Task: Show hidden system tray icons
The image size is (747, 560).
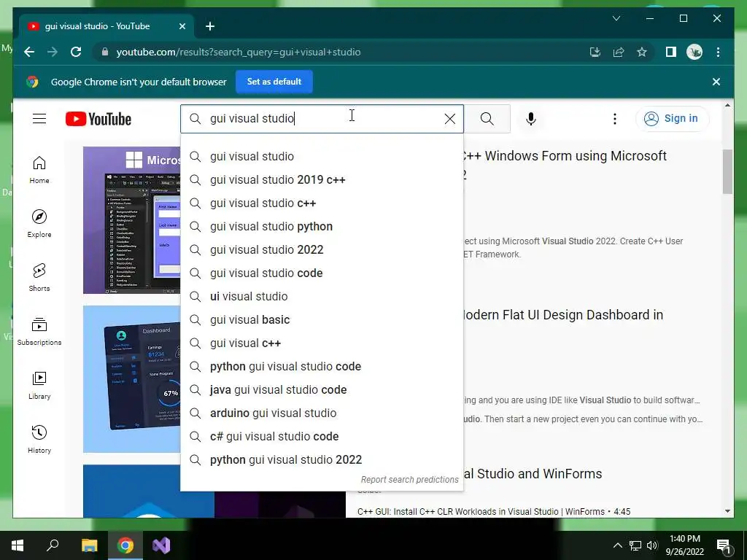Action: point(617,545)
